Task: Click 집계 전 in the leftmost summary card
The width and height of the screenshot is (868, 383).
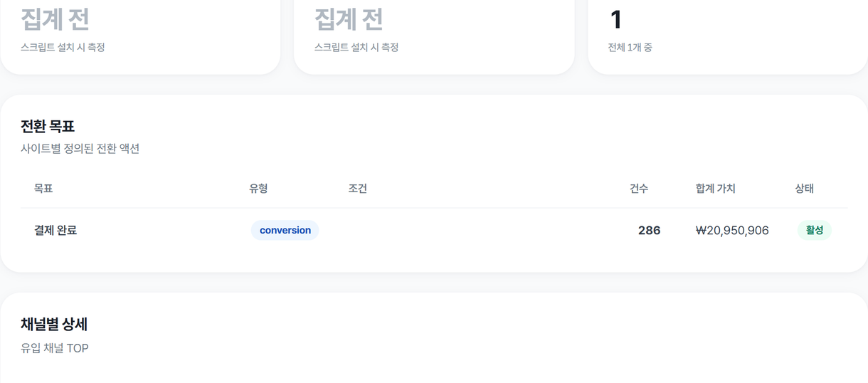Action: 55,19
